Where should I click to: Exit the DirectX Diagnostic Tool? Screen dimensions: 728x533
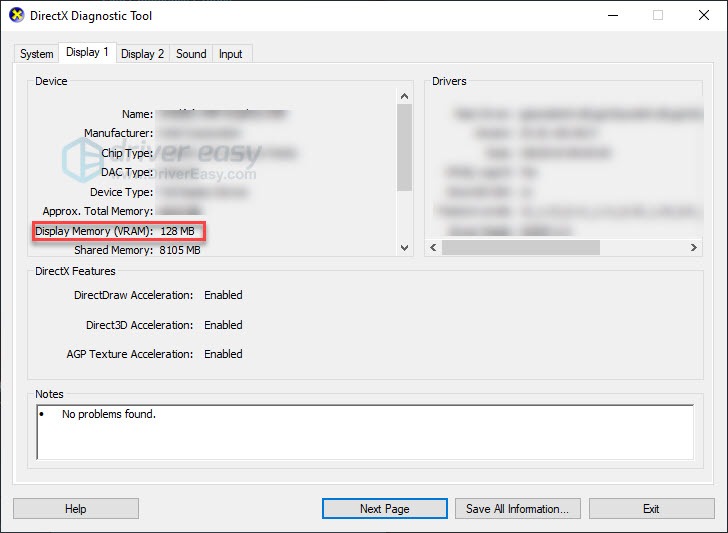[x=651, y=509]
